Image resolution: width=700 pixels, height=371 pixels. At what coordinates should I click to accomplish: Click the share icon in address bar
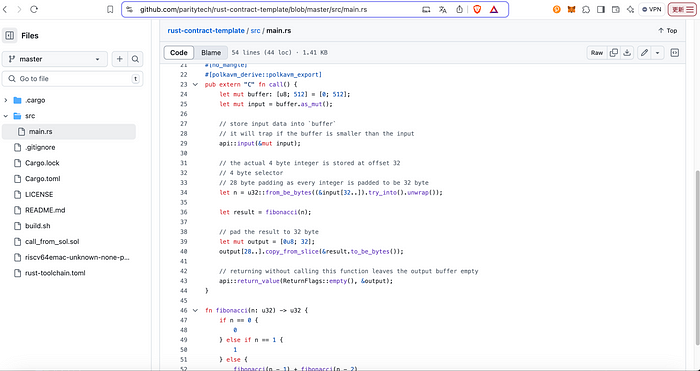tap(459, 9)
